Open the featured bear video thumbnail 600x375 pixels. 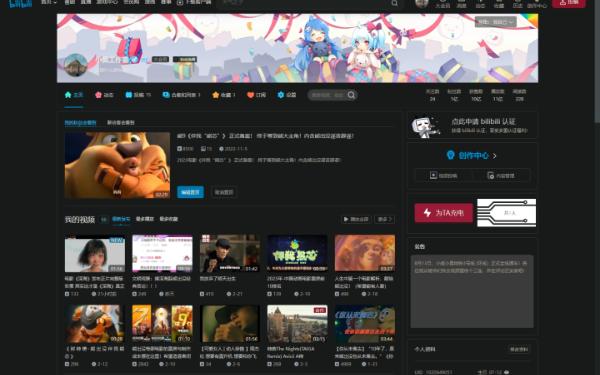tap(117, 165)
